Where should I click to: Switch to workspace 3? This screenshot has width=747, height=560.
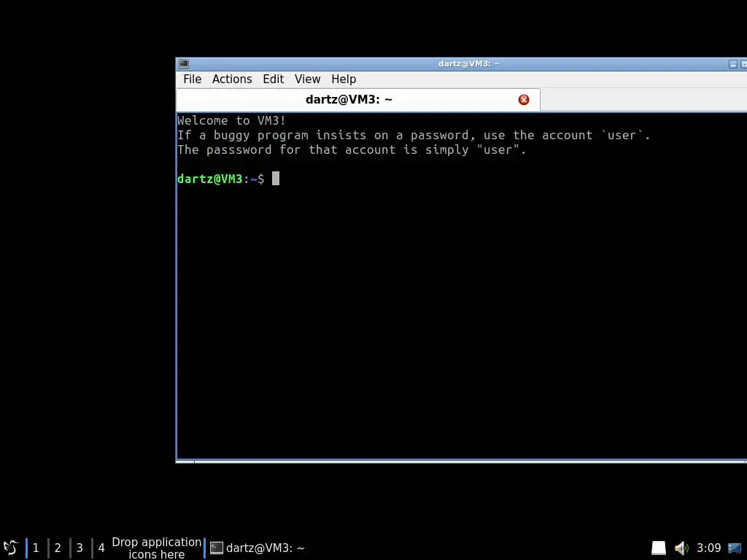point(80,548)
